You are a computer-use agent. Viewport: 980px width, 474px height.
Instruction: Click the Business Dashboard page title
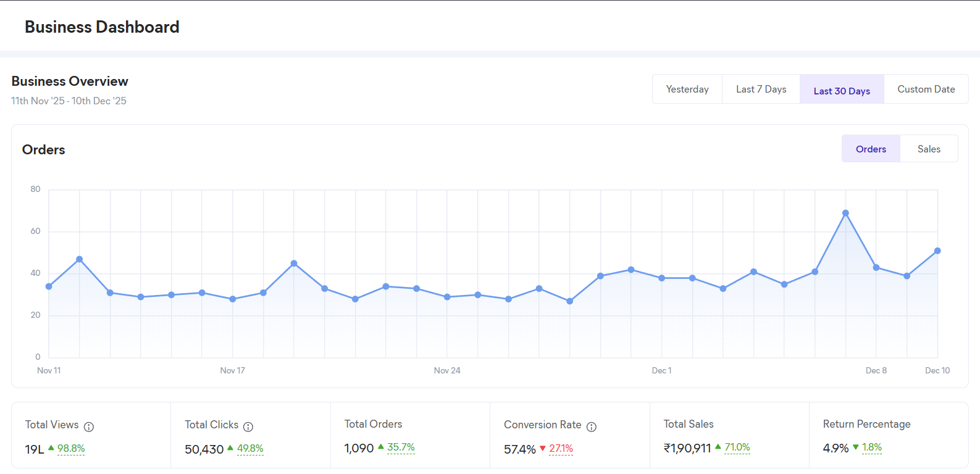[102, 27]
